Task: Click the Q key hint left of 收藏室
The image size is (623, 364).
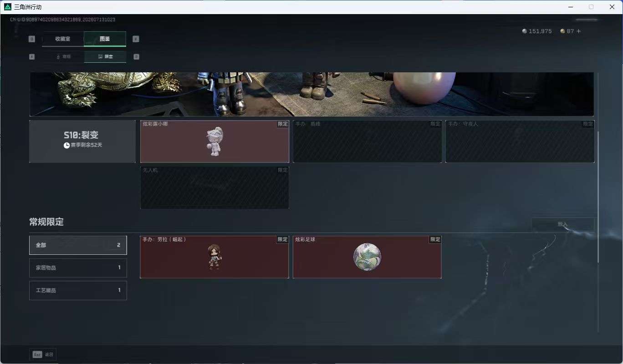Action: pyautogui.click(x=32, y=39)
